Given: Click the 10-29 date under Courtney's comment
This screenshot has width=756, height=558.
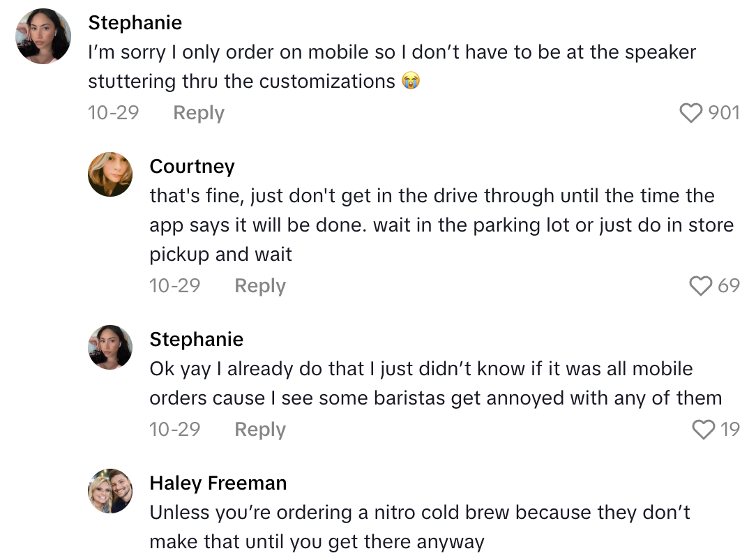Looking at the screenshot, I should (174, 285).
